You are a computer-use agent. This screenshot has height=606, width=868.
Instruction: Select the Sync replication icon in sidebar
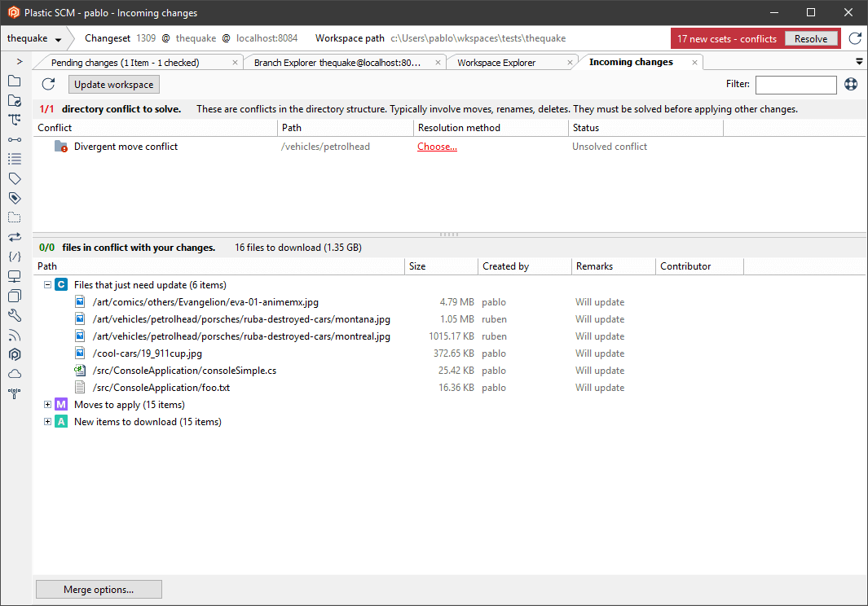tap(14, 236)
